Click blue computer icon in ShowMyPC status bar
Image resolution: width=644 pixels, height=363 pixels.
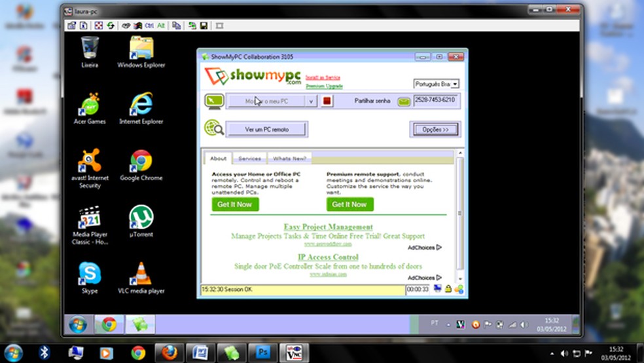click(x=438, y=289)
